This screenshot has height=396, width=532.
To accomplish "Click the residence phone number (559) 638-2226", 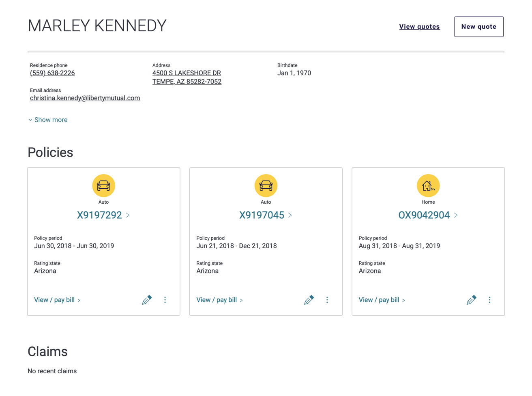I will point(52,73).
